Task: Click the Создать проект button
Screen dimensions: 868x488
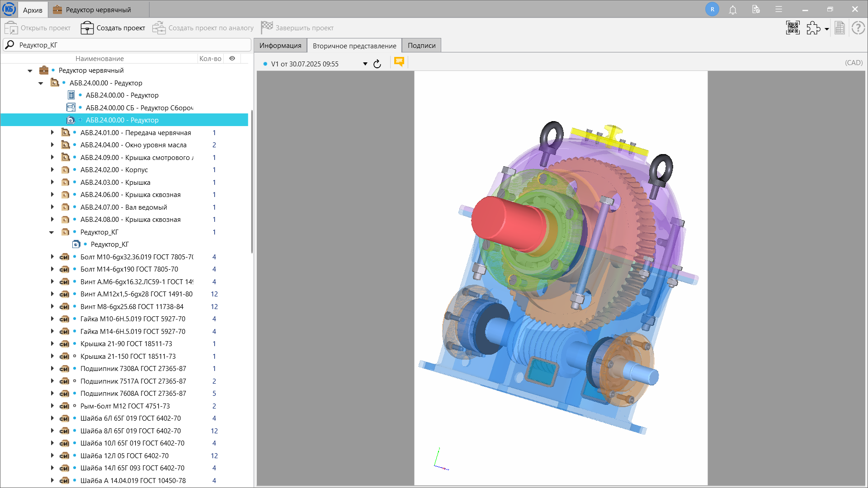Action: pos(113,28)
